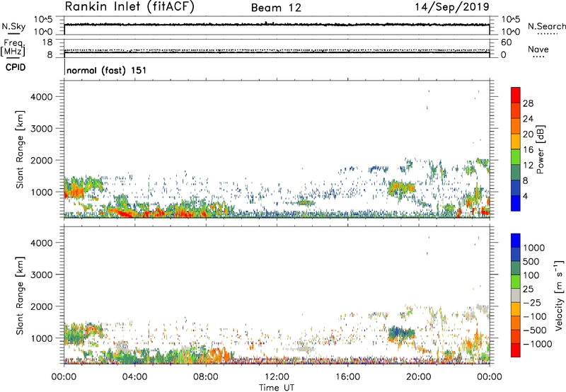Click the '12:00' time axis label
Screen dimensions: 566x392
click(x=277, y=377)
